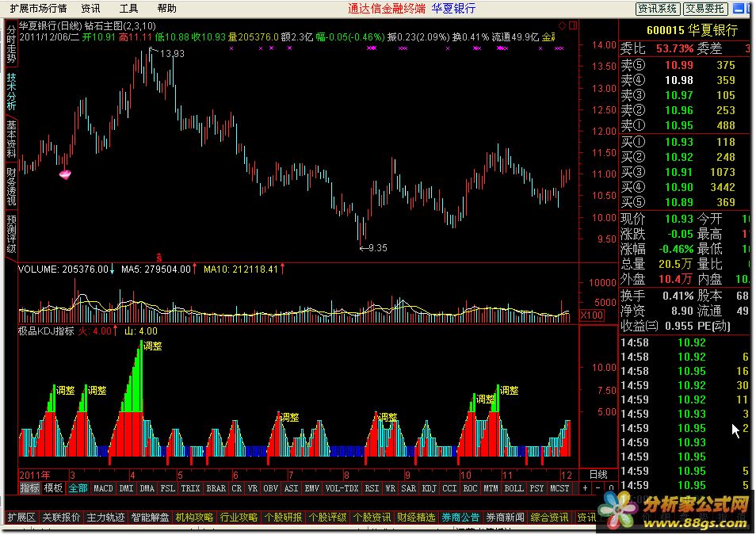Switch to the 分时走势 side tab

click(x=11, y=44)
